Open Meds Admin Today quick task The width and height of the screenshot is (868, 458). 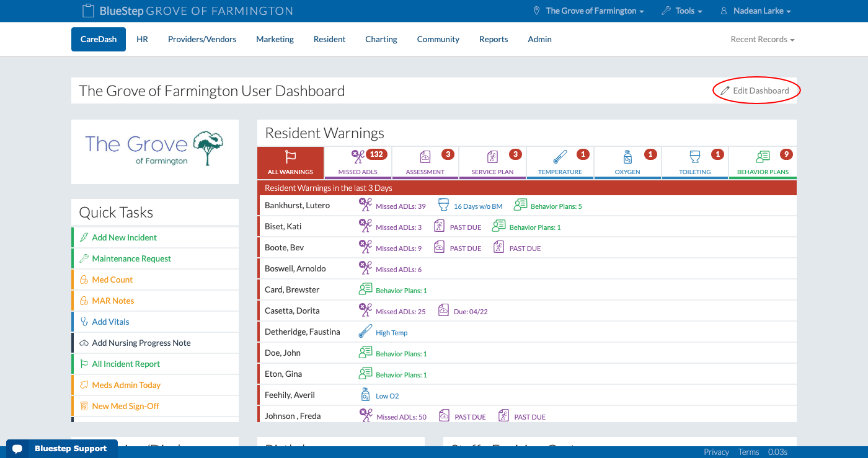point(155,385)
